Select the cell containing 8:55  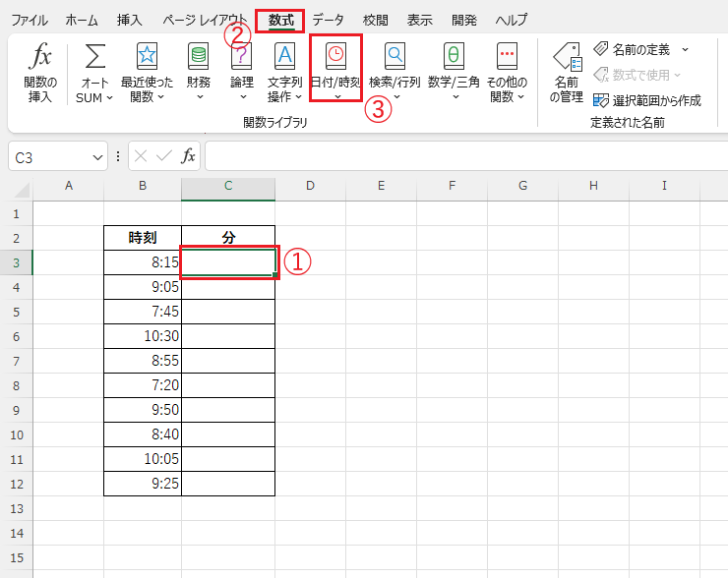pos(143,361)
